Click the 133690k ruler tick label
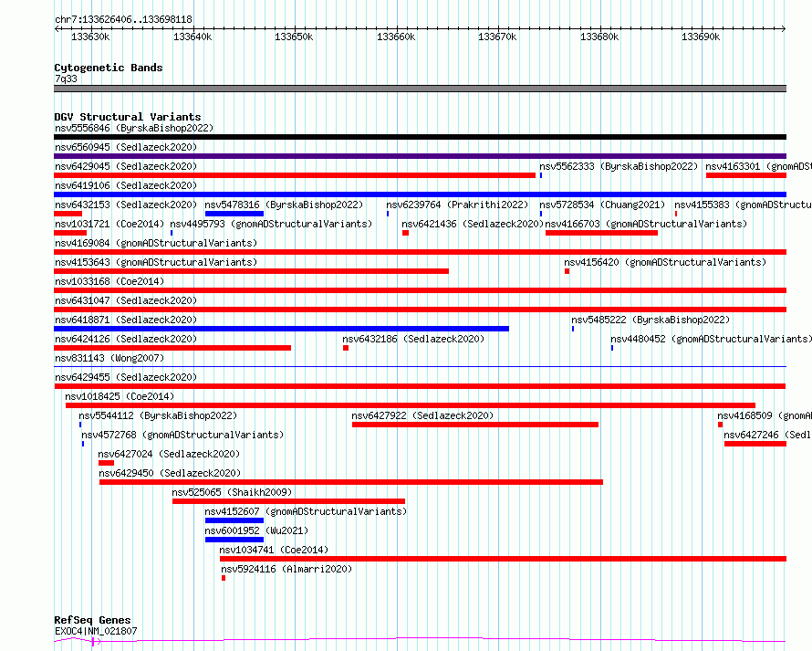 (701, 37)
